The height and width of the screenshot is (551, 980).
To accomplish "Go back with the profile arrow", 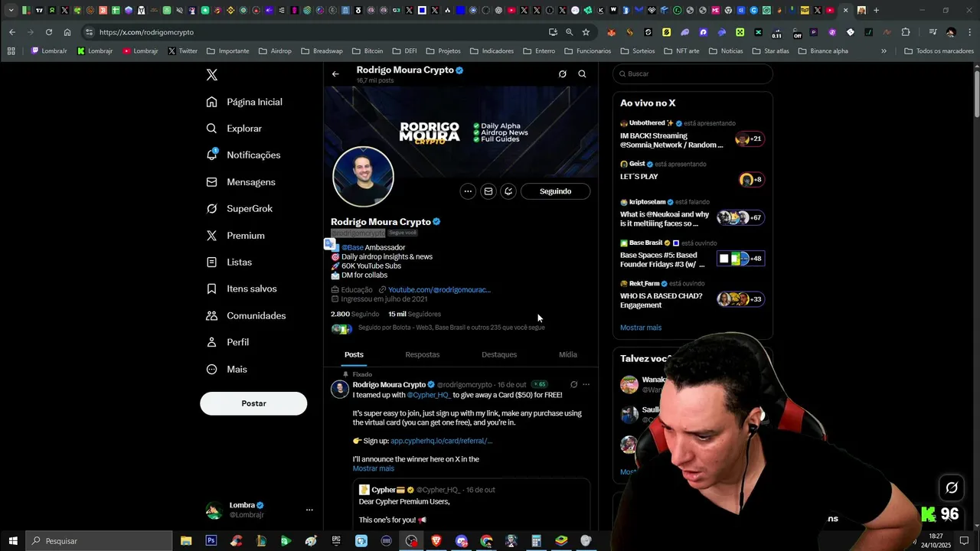I will point(335,74).
